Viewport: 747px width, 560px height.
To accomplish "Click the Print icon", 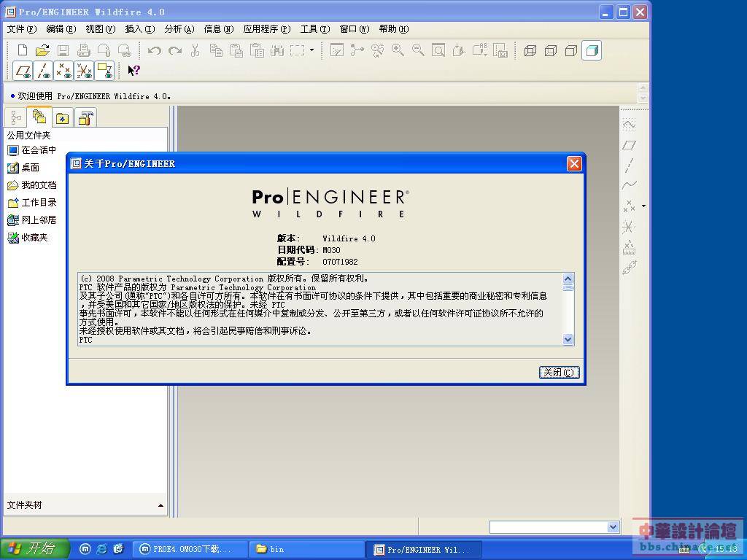I will 83,50.
